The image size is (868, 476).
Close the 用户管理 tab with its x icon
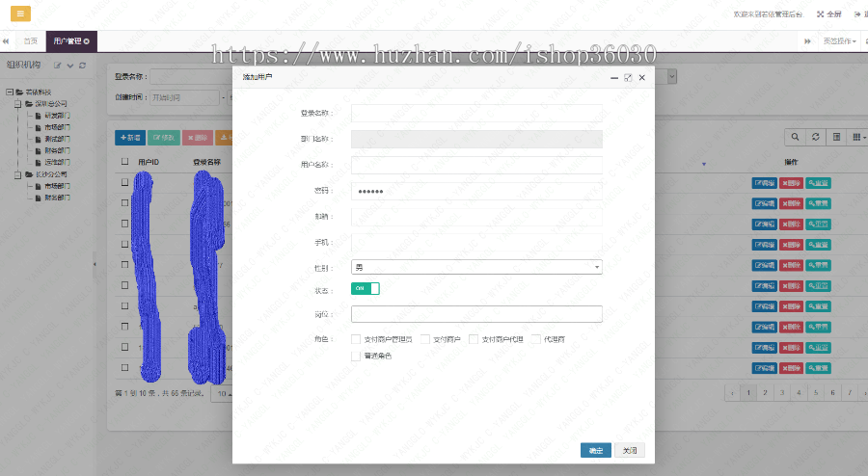[87, 41]
